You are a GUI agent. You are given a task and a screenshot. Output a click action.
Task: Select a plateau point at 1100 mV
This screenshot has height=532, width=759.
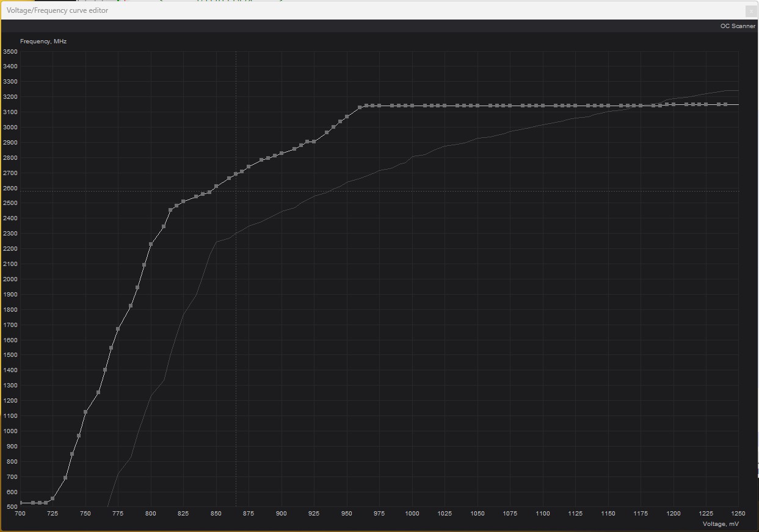pyautogui.click(x=543, y=105)
